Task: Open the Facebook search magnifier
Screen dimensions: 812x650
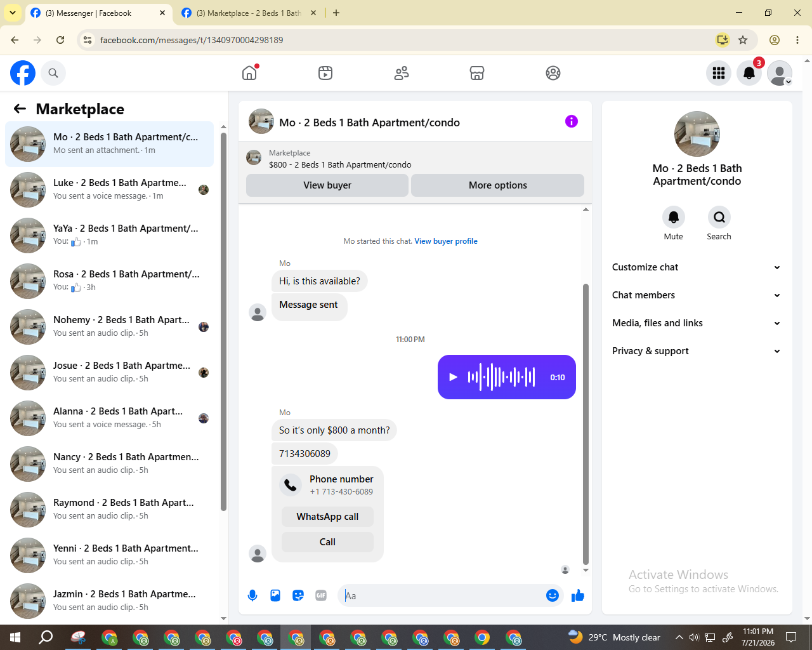Action: [x=53, y=73]
